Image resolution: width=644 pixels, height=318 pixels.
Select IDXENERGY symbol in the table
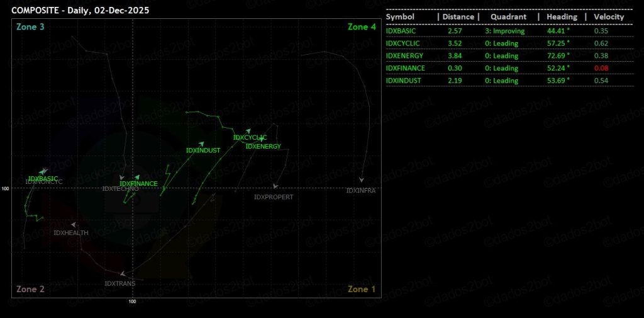click(404, 55)
